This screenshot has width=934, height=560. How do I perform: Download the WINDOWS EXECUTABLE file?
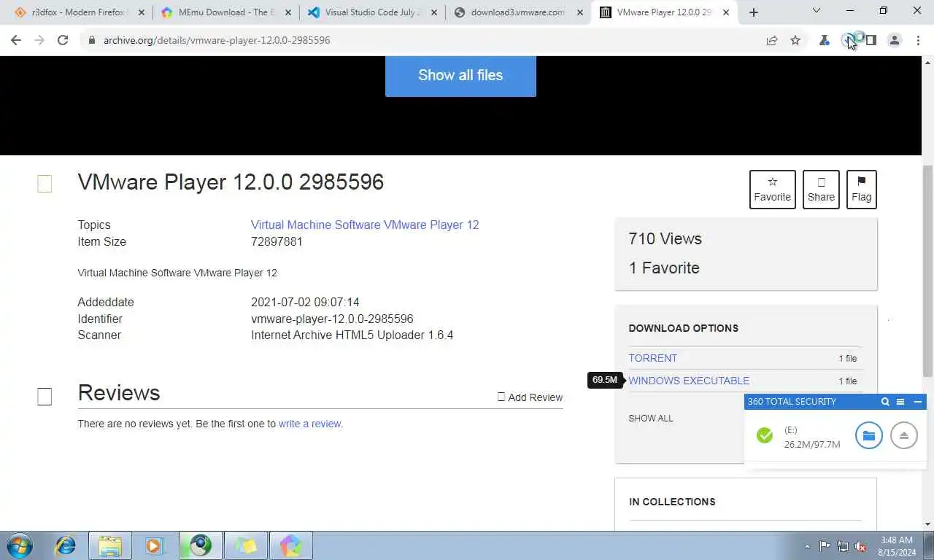click(689, 381)
